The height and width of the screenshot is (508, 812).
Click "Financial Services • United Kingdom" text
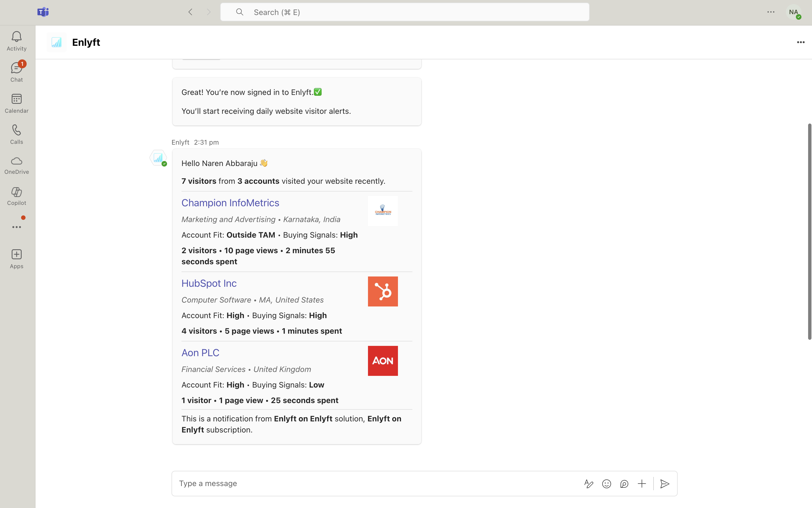[x=246, y=369]
